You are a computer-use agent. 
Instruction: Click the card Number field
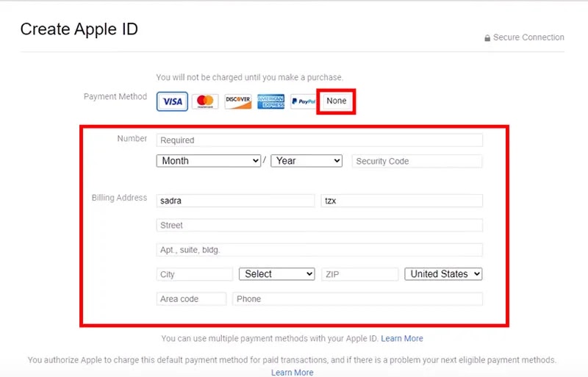click(320, 140)
